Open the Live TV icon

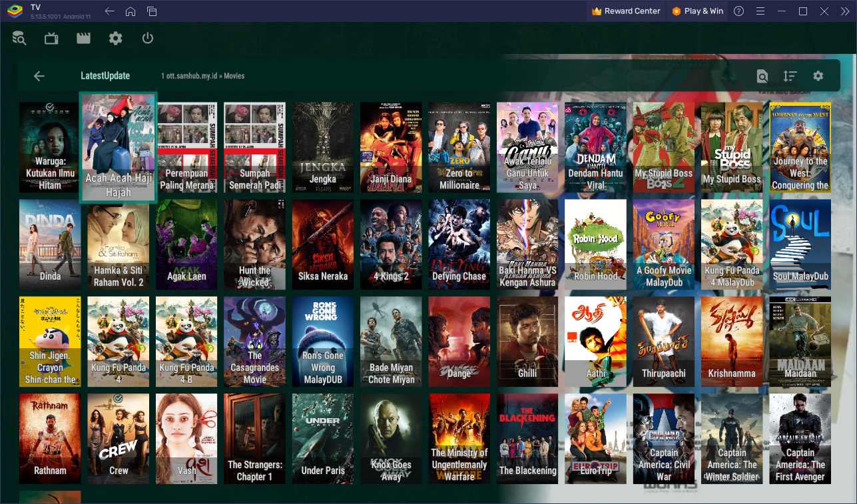coord(51,39)
